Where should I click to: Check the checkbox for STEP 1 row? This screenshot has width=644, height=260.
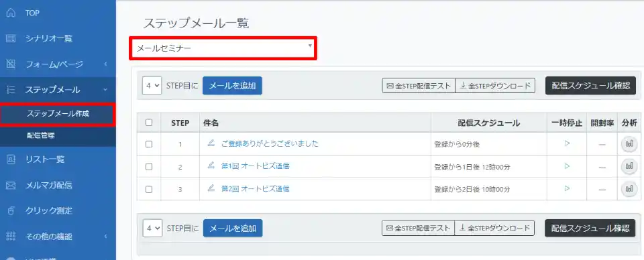[149, 144]
